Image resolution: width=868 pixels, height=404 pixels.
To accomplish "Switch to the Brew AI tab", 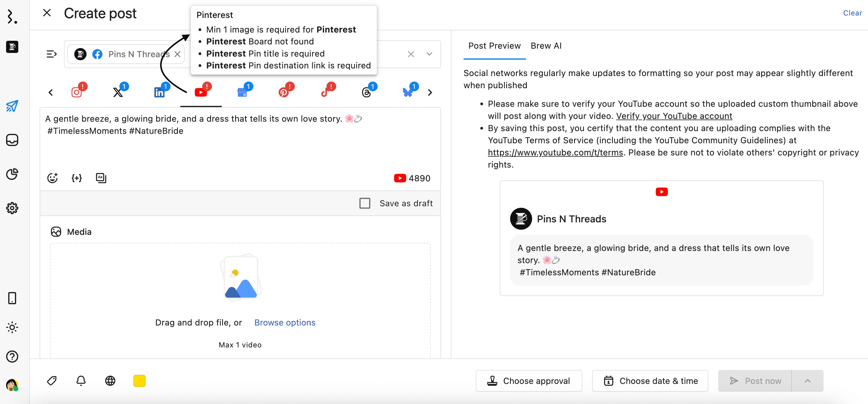I will tap(546, 46).
